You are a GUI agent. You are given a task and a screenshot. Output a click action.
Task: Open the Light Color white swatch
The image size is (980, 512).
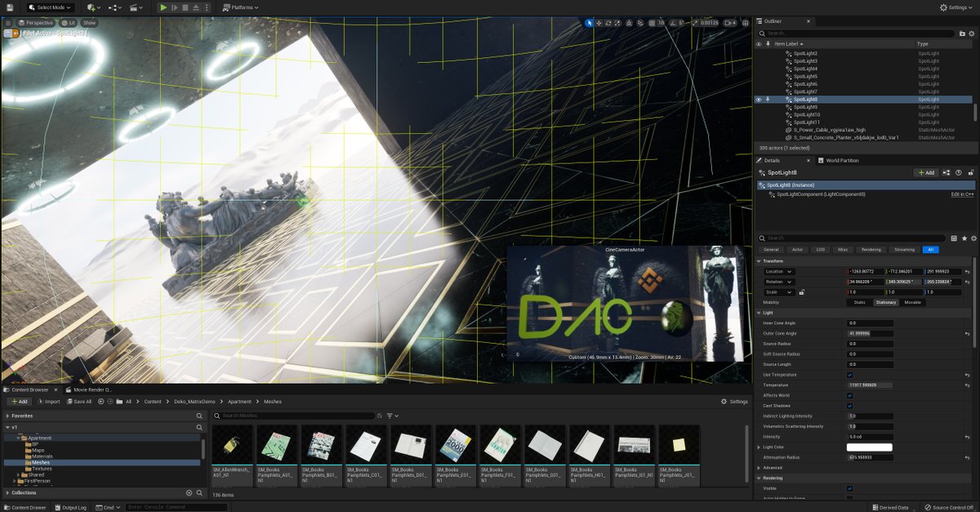(870, 447)
